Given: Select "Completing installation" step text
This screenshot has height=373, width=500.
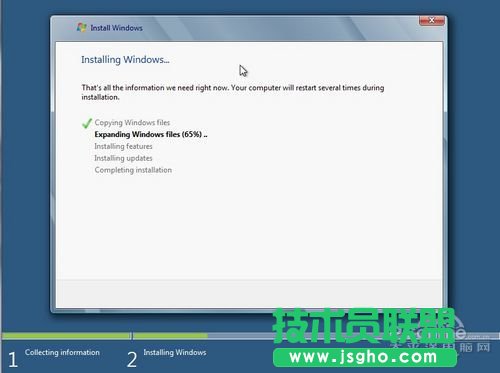Looking at the screenshot, I should [x=133, y=170].
